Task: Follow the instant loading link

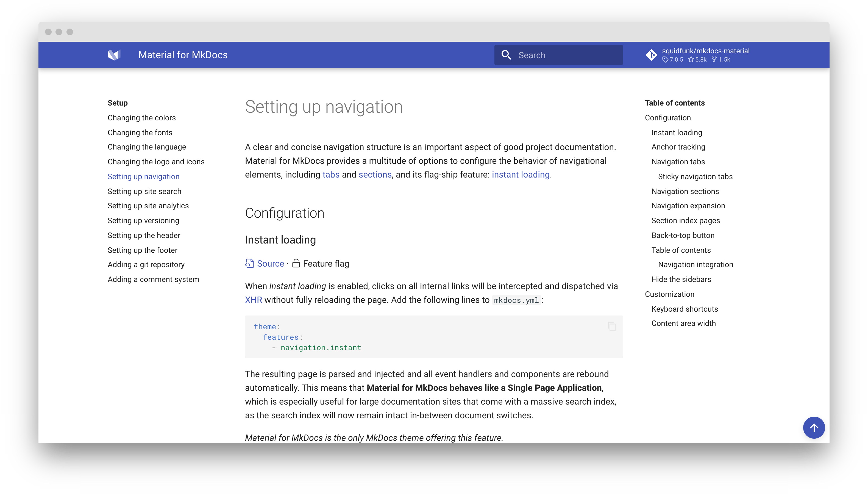Action: [x=521, y=175]
